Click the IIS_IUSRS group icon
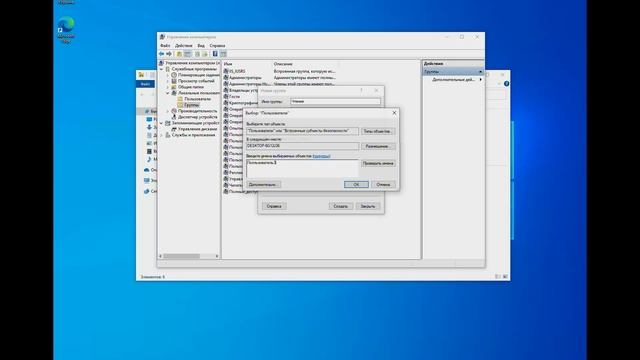640x360 pixels. 226,71
